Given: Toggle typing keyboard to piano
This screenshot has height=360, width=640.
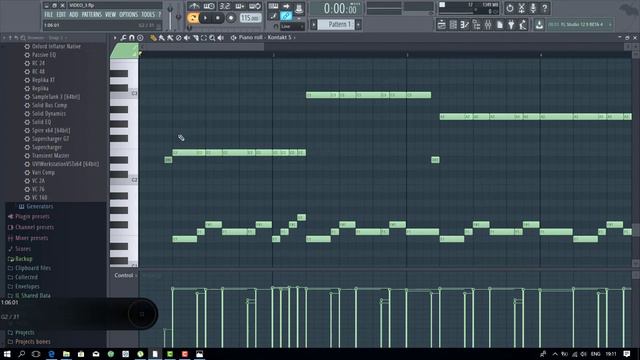Looking at the screenshot, I should 273,7.
